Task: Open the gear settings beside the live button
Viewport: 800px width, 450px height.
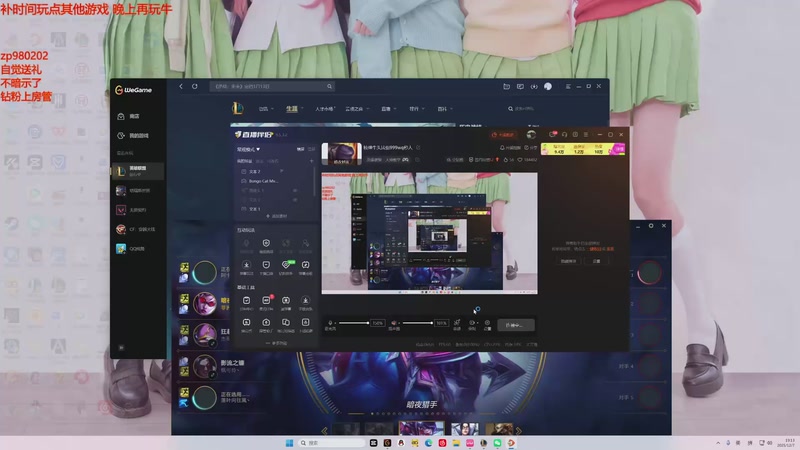Action: [487, 322]
